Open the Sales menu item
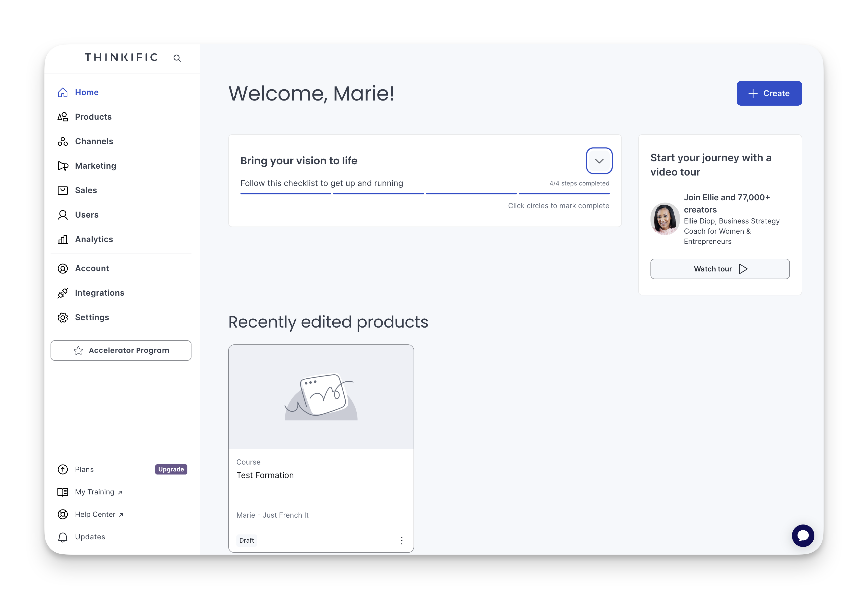 86,190
